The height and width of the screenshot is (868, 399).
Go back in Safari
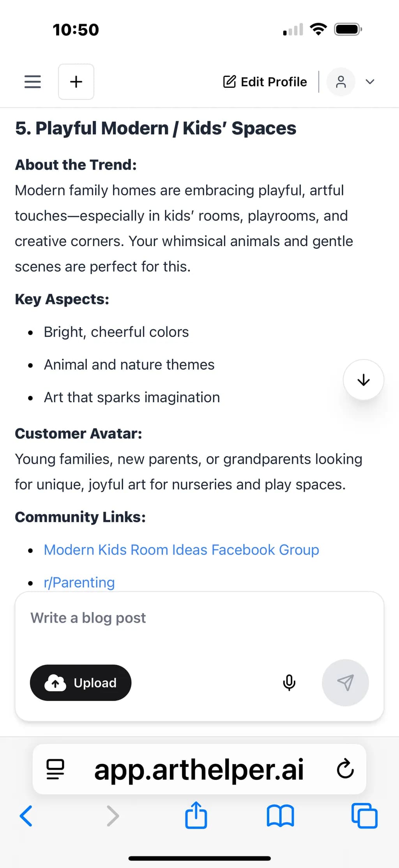click(x=26, y=816)
